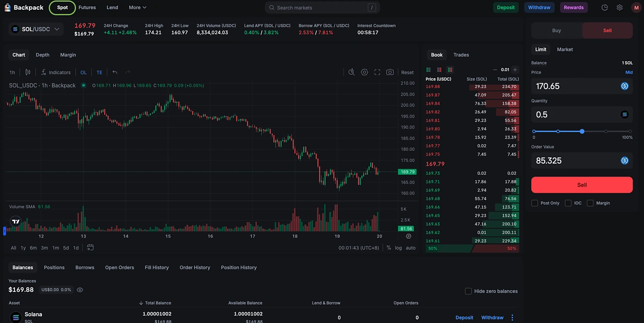The image size is (644, 323).
Task: Take a chart snapshot with camera icon
Action: click(x=390, y=72)
